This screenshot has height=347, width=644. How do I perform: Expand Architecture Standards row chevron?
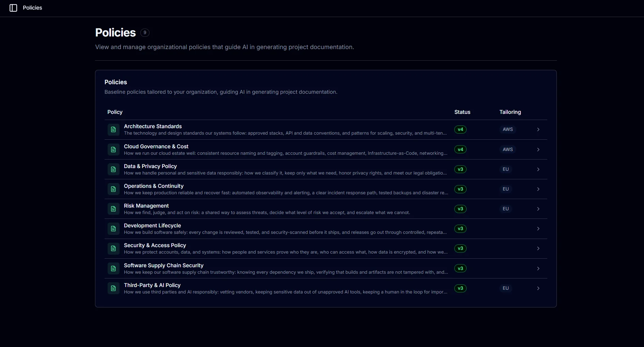pos(538,130)
